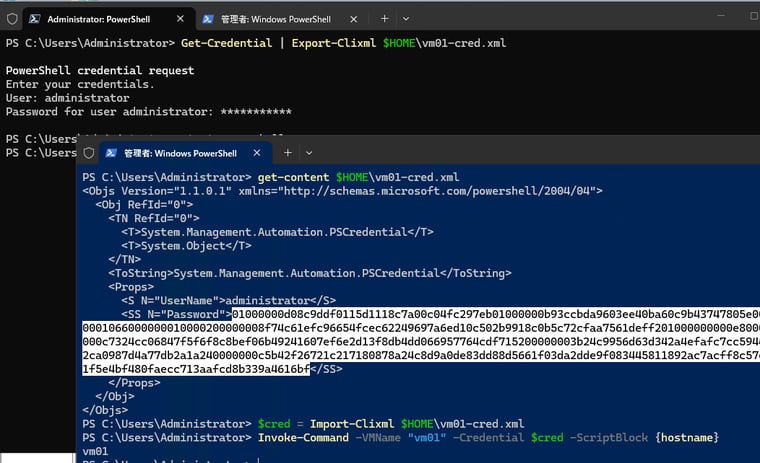Click PowerShell icon on Administrator: PowerShell tab
The height and width of the screenshot is (463, 760).
point(34,19)
